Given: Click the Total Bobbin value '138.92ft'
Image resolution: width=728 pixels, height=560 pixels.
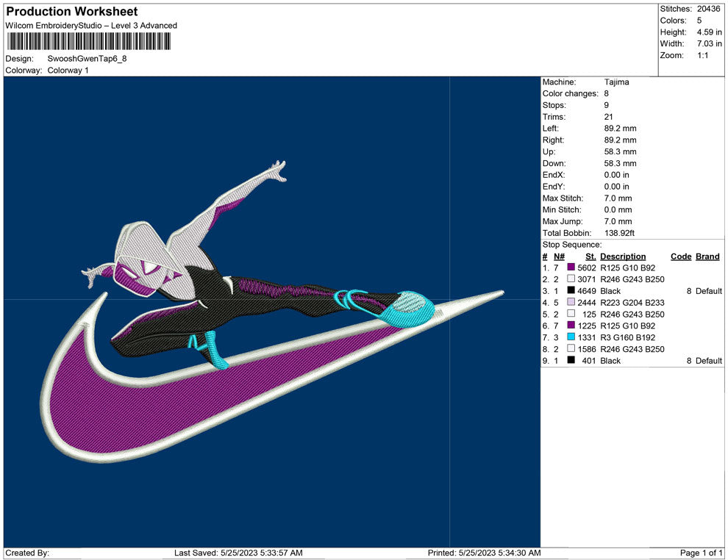Looking at the screenshot, I should click(619, 233).
